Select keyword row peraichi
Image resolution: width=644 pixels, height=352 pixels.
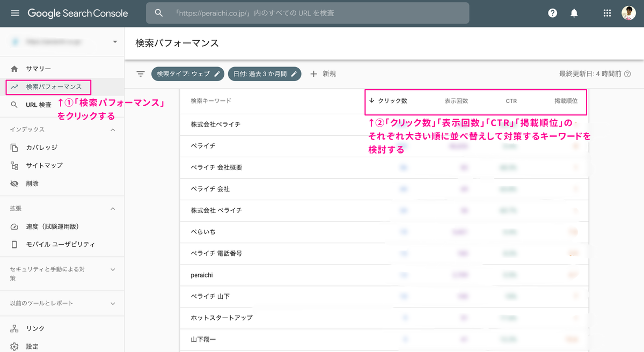coord(384,275)
